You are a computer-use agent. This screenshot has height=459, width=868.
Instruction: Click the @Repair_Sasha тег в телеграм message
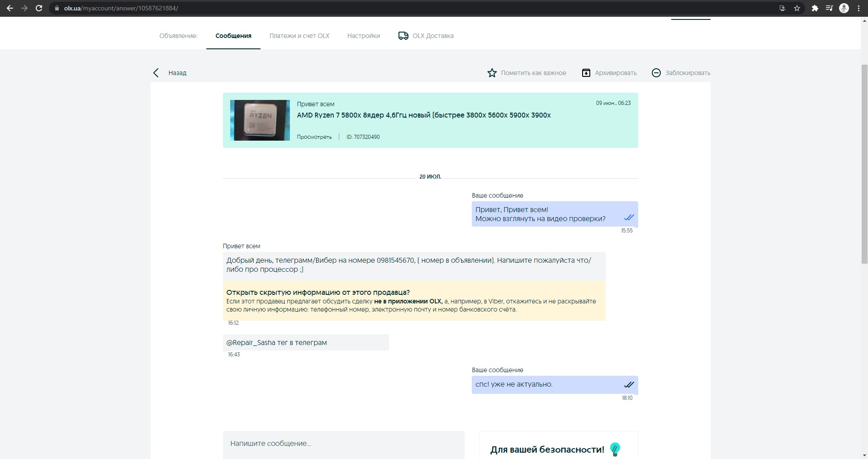click(x=306, y=342)
